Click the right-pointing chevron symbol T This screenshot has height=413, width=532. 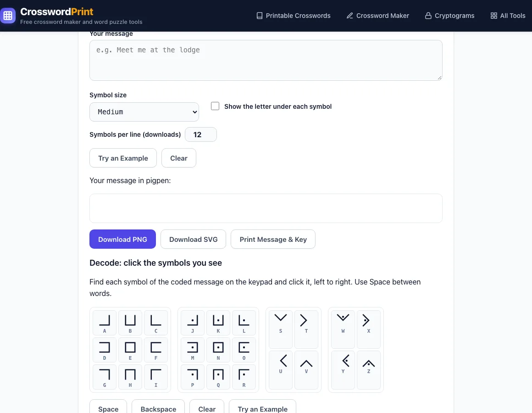(x=306, y=329)
